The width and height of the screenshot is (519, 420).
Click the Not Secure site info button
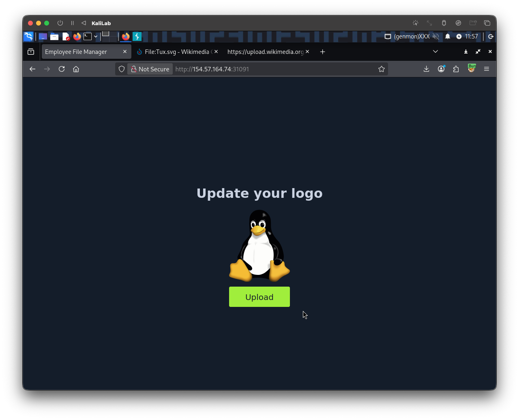pos(150,69)
